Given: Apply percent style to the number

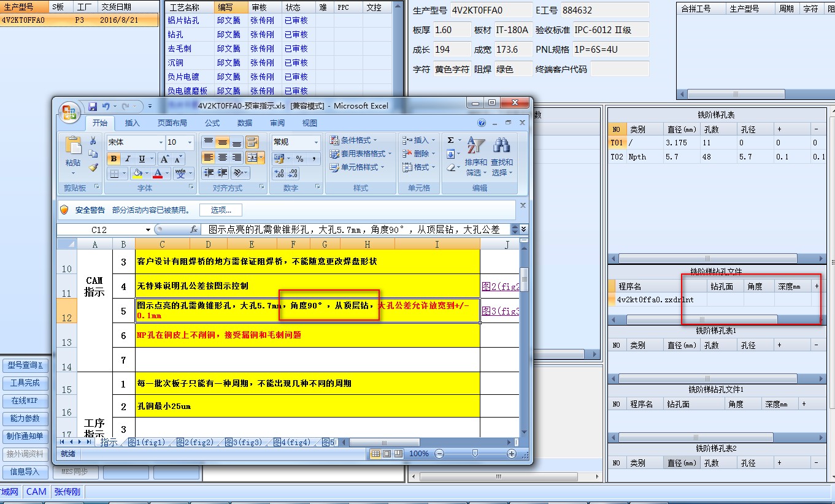Looking at the screenshot, I should click(x=299, y=159).
